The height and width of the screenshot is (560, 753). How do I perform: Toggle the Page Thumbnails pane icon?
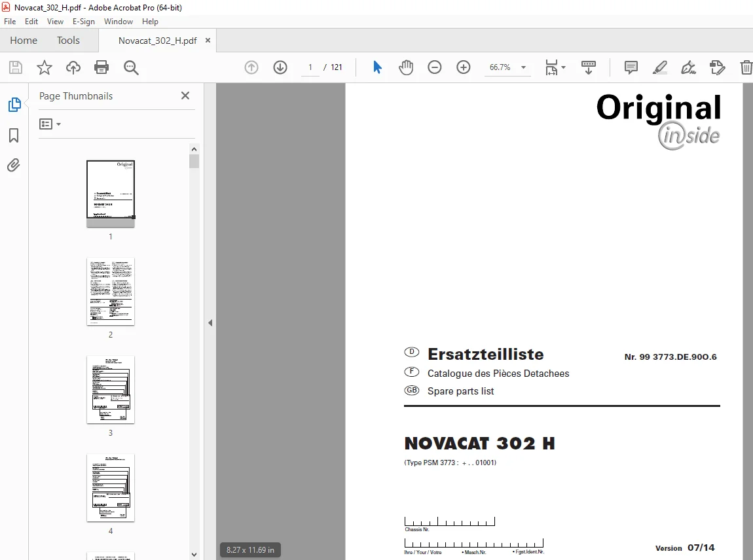[x=14, y=105]
